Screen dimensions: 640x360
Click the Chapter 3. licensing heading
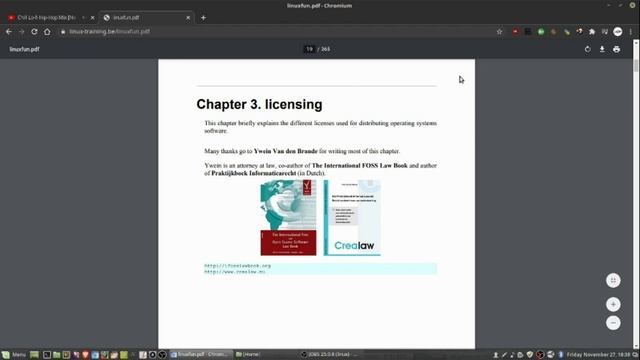click(259, 104)
